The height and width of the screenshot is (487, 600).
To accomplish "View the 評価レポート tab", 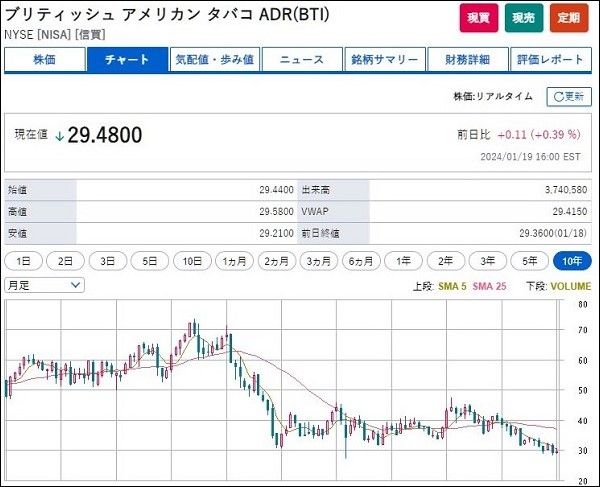I will [x=551, y=60].
